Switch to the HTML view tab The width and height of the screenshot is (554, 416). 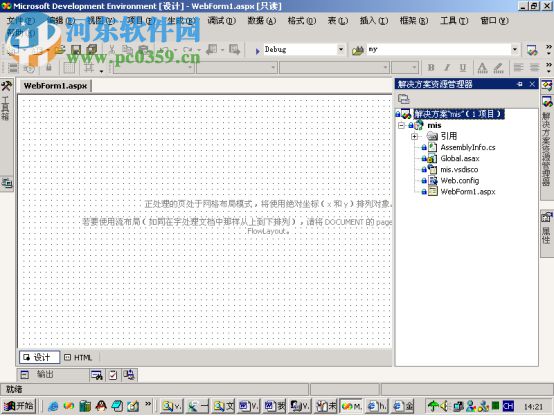78,358
